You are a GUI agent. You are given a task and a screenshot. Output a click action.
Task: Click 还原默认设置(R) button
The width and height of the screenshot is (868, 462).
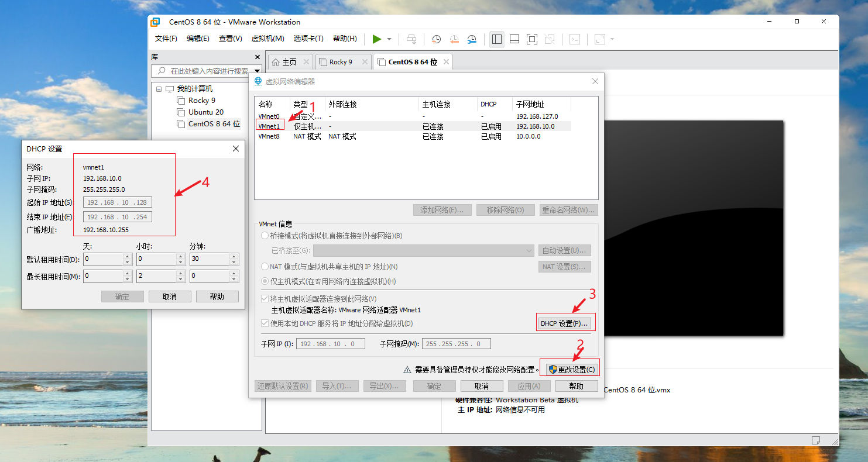click(283, 386)
